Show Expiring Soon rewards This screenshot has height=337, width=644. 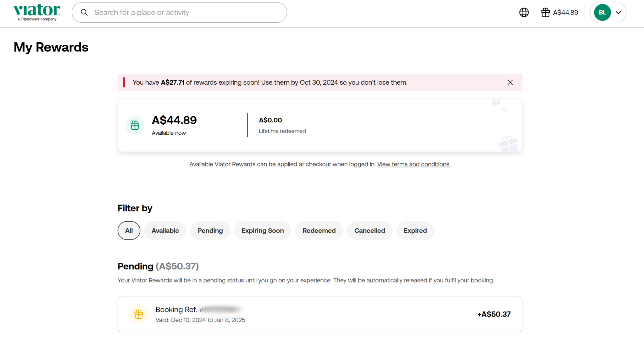263,231
